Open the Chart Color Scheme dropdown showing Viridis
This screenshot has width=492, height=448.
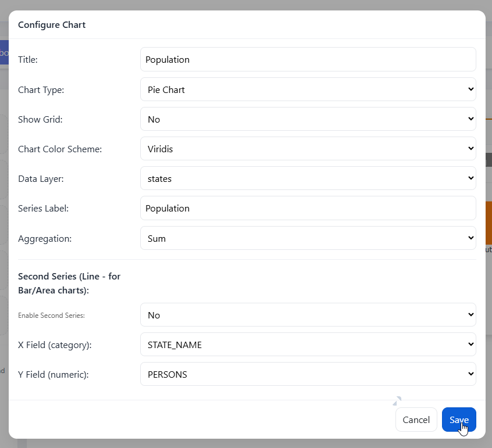[308, 149]
